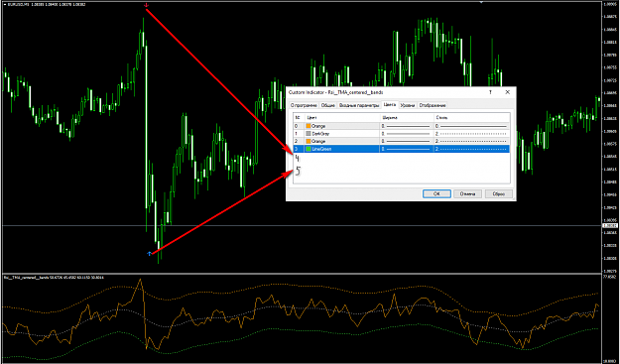Open the line width selector for row 0
Viewport: 620px width, 364px height.
407,126
